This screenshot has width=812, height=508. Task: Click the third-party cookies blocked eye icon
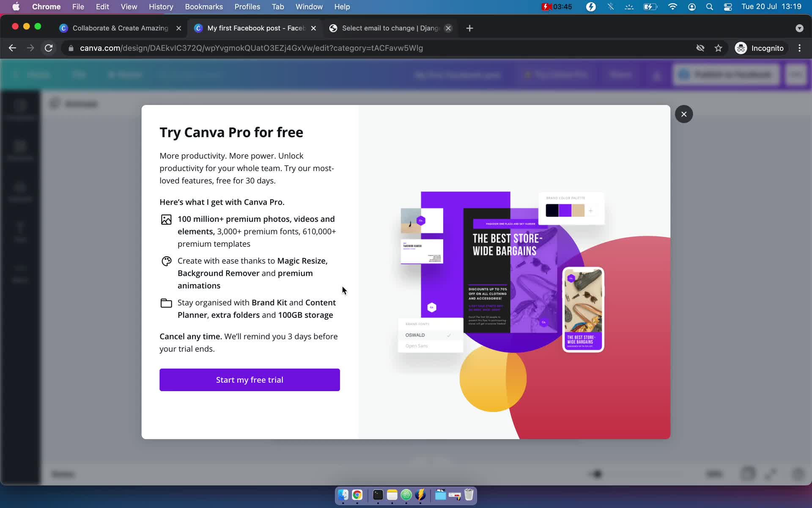[x=700, y=48]
